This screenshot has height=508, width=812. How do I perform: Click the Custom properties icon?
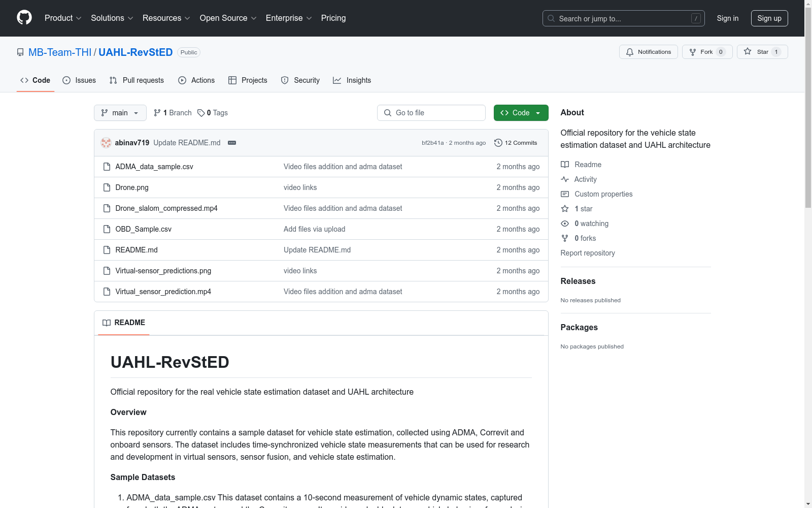point(565,194)
